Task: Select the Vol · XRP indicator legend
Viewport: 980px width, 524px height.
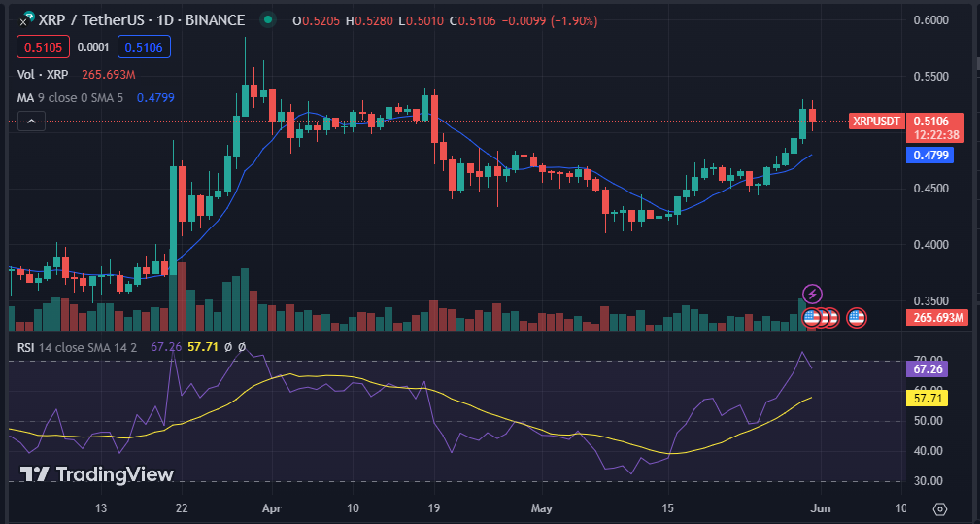Action: pos(43,75)
